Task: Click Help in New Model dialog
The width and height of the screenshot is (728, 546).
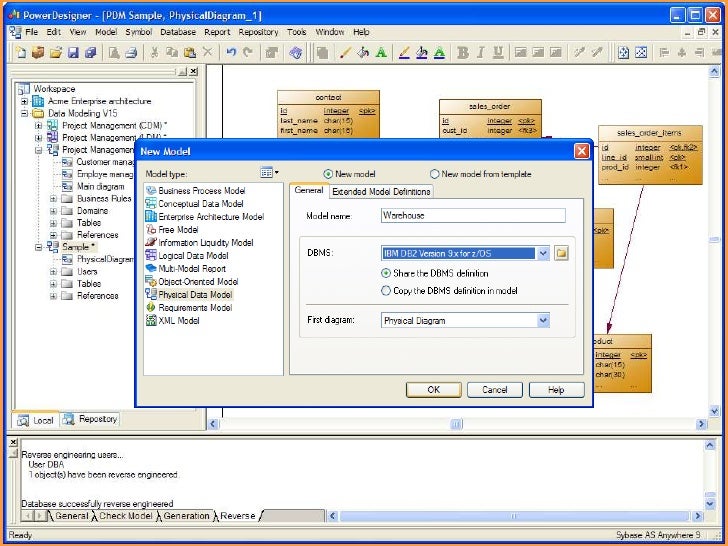Action: point(556,390)
